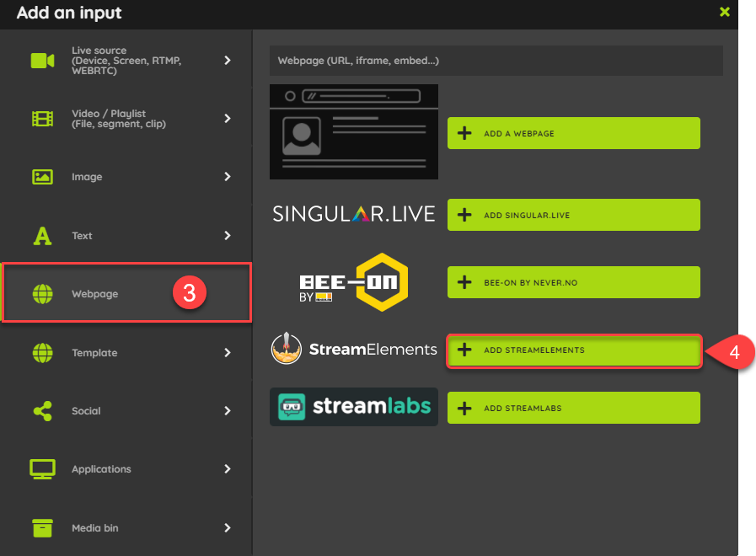Click the Text letter A icon

[42, 236]
